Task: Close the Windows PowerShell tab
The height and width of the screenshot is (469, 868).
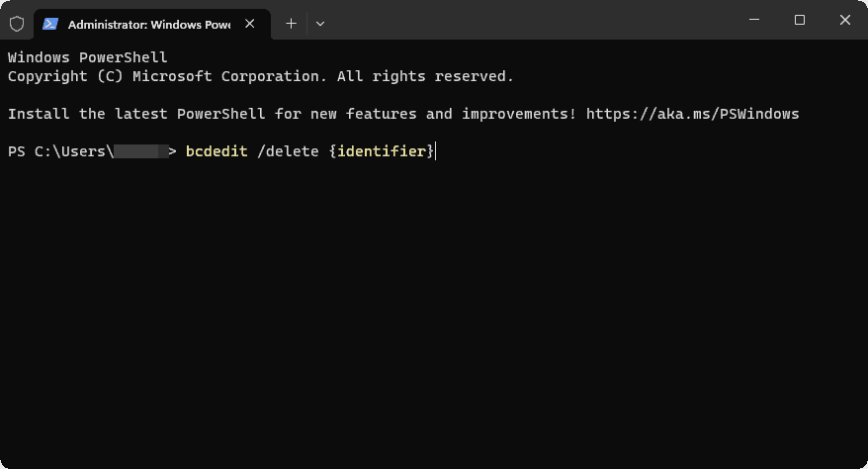Action: coord(250,24)
